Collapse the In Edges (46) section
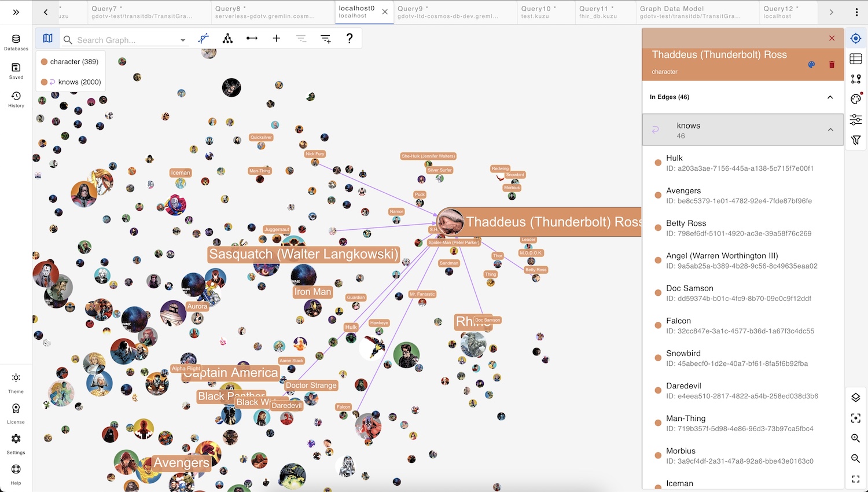The width and height of the screenshot is (868, 492). pyautogui.click(x=830, y=97)
